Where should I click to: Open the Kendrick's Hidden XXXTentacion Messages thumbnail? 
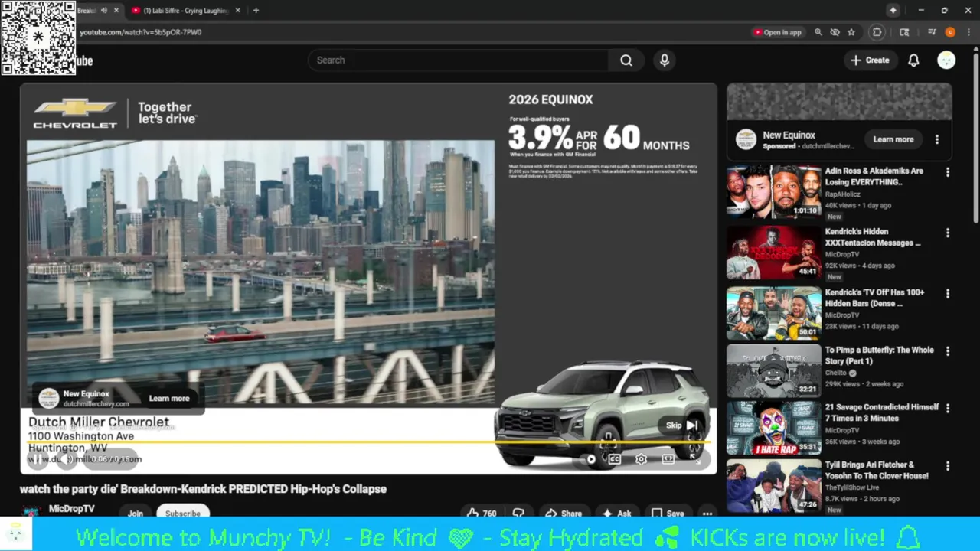point(773,252)
